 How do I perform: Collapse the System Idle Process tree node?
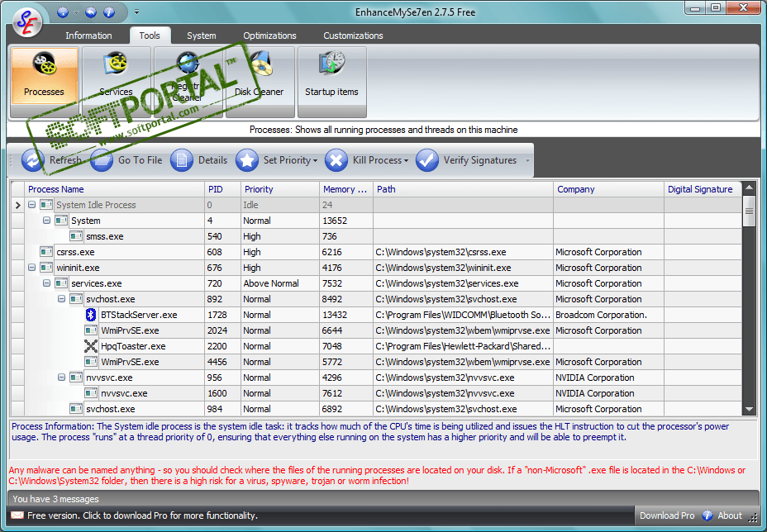click(x=31, y=205)
